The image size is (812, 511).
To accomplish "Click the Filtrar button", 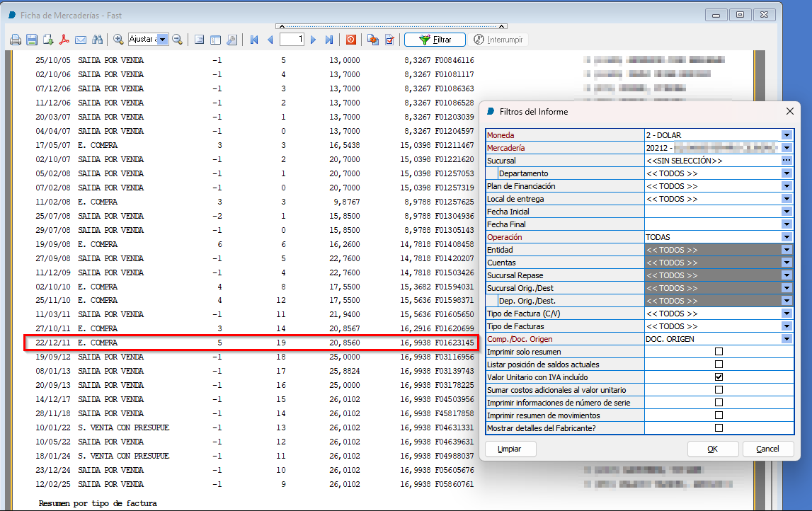I will point(435,40).
